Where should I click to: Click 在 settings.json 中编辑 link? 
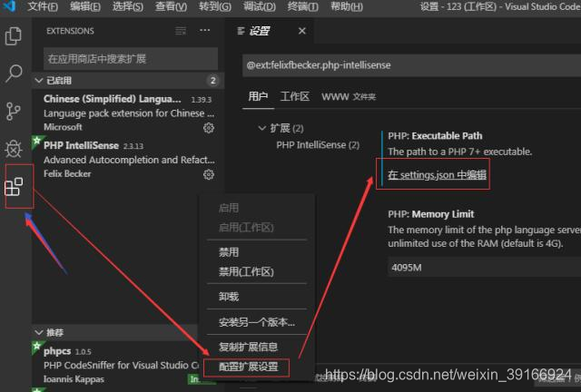pos(437,174)
